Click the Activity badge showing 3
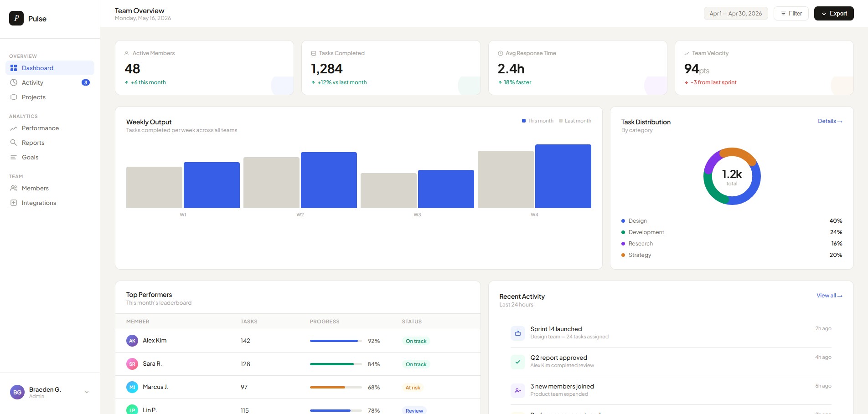868x414 pixels. click(x=86, y=82)
